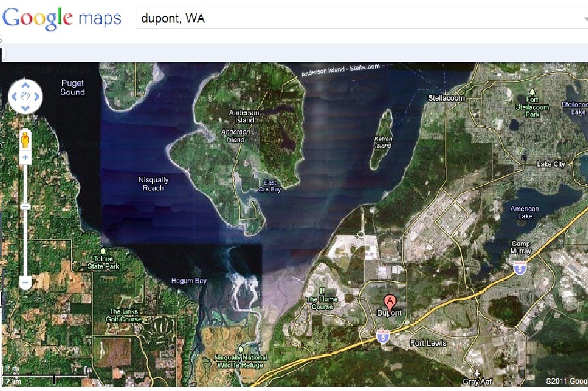This screenshot has width=588, height=391.
Task: Click the Gray AAF airport icon
Action: point(477,373)
